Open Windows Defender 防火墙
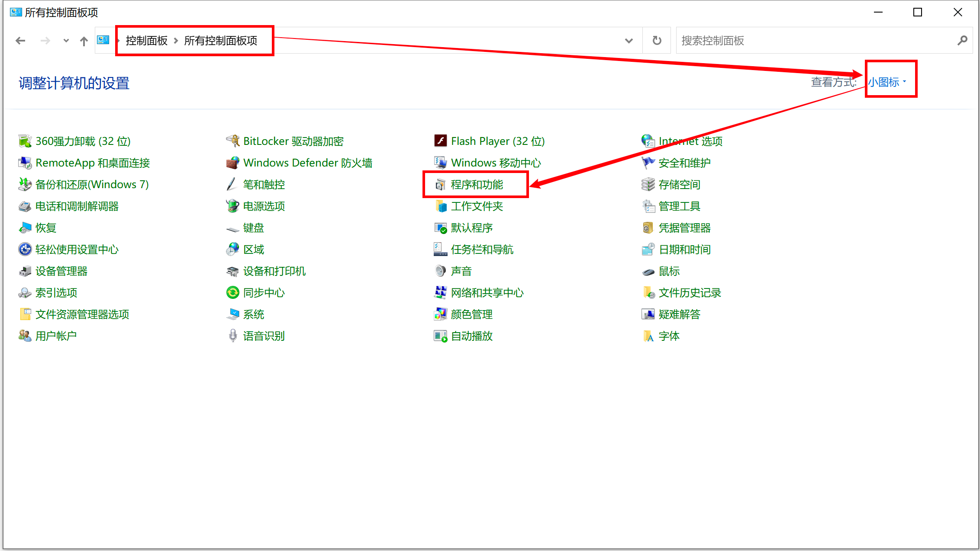 coord(308,163)
